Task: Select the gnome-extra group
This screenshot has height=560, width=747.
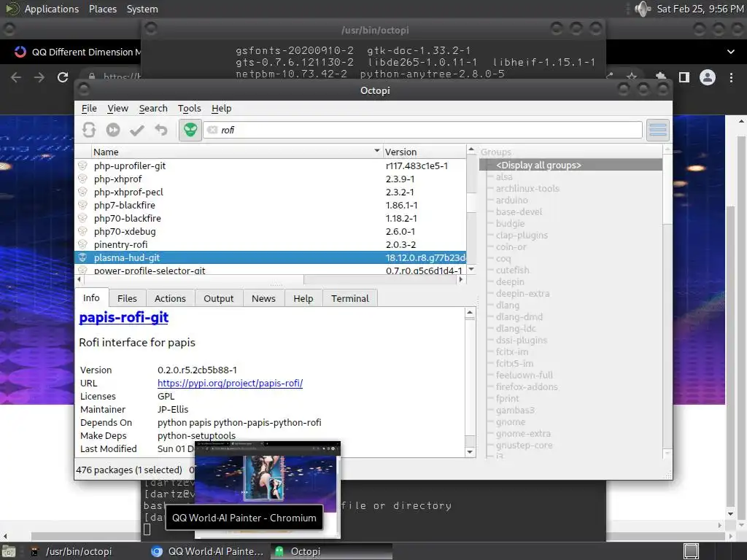Action: (x=523, y=434)
